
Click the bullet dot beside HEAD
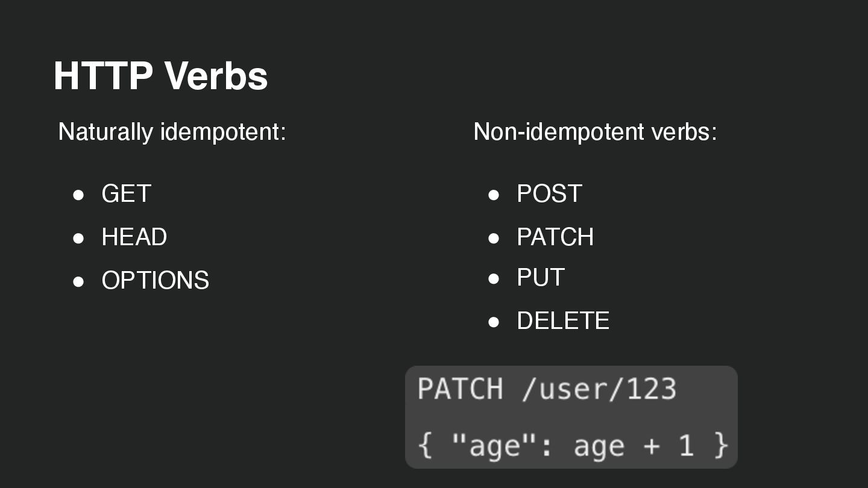[78, 238]
